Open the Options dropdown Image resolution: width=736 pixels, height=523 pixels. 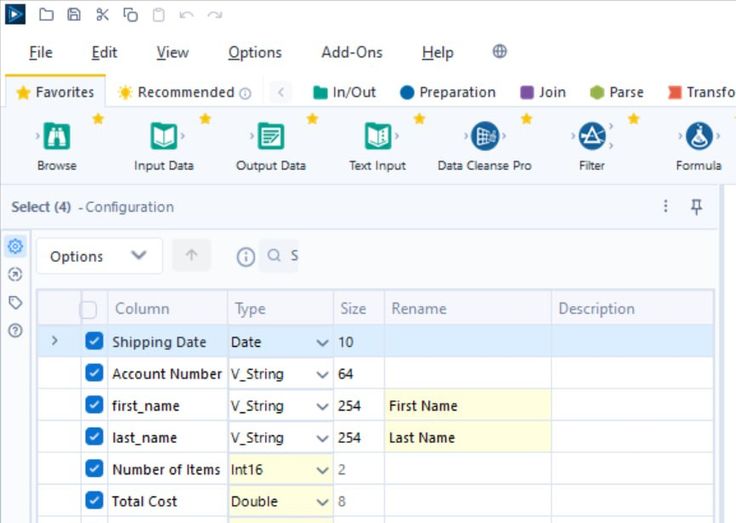pyautogui.click(x=100, y=256)
